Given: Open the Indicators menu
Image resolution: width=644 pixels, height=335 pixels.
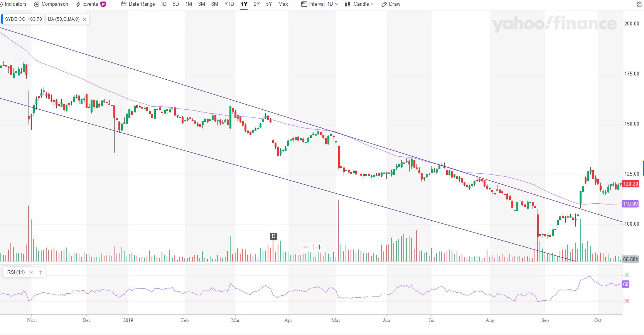Looking at the screenshot, I should pos(13,4).
